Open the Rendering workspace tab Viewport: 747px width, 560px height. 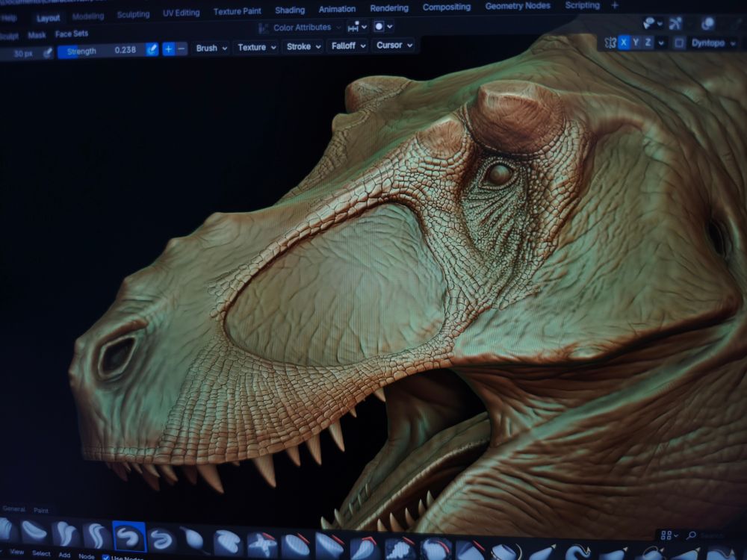click(389, 8)
